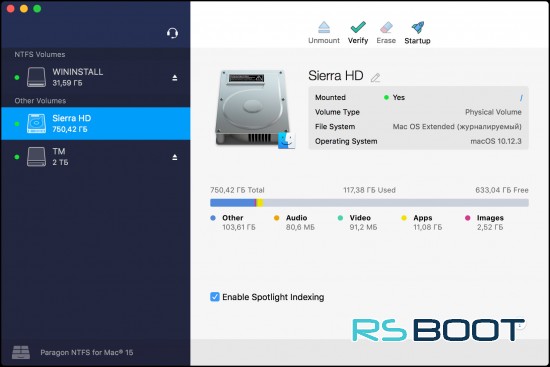
Task: Click the green Video legend dot
Action: (x=340, y=218)
